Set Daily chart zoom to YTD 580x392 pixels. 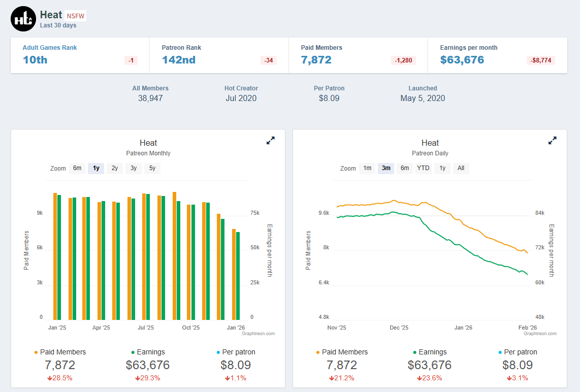(x=423, y=168)
